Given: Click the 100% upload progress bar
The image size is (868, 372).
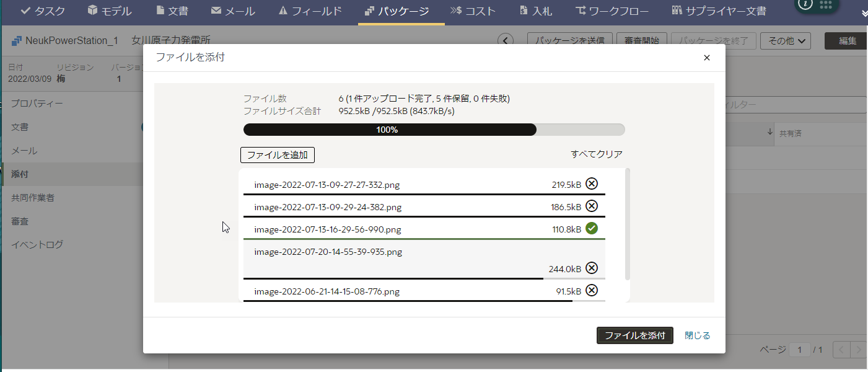Looking at the screenshot, I should [x=434, y=130].
